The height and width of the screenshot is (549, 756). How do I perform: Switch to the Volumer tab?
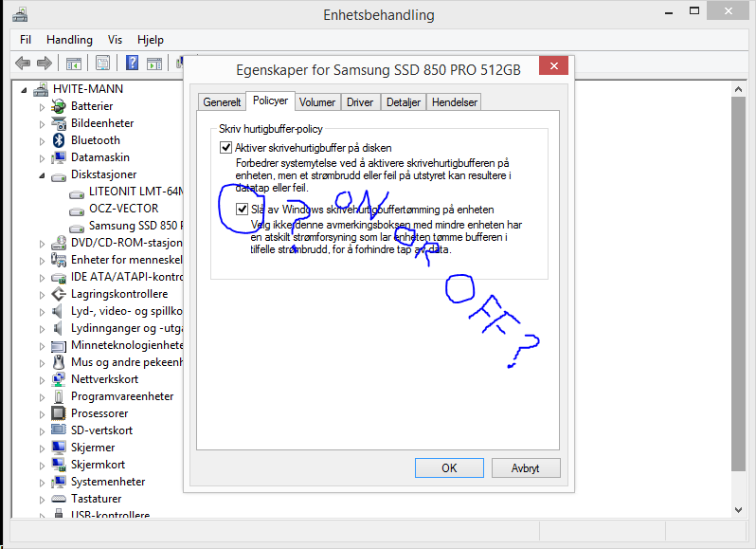click(317, 102)
